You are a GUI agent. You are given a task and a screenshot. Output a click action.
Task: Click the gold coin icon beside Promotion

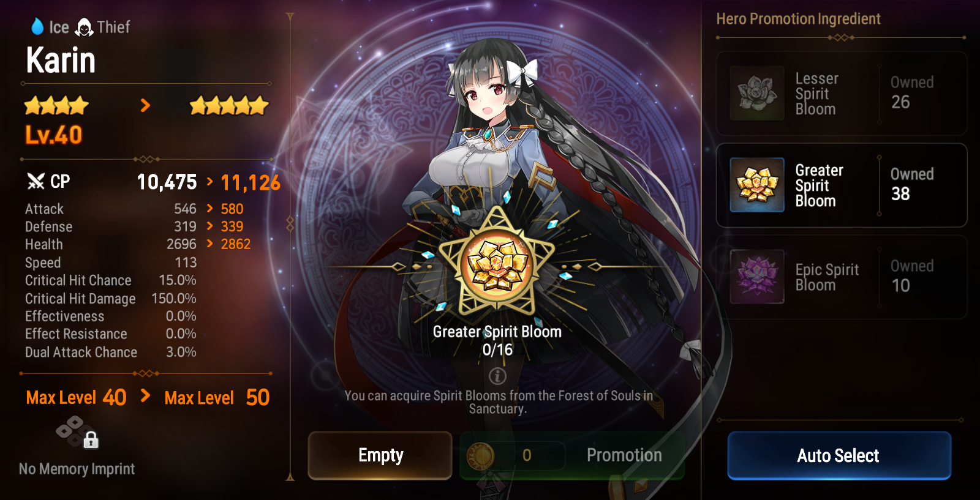point(481,455)
